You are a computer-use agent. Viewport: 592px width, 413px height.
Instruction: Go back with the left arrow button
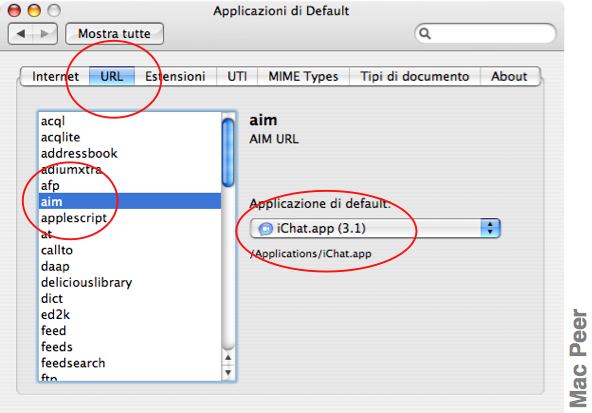tap(21, 34)
